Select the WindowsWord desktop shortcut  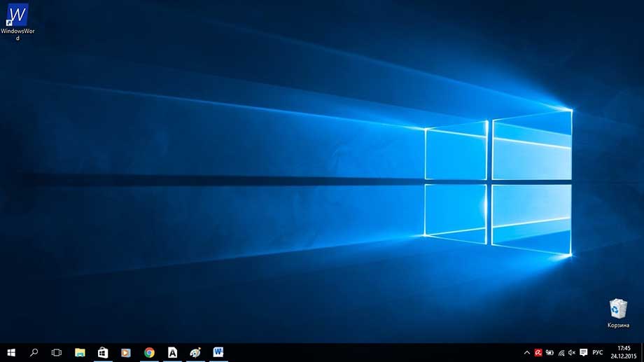(x=17, y=22)
